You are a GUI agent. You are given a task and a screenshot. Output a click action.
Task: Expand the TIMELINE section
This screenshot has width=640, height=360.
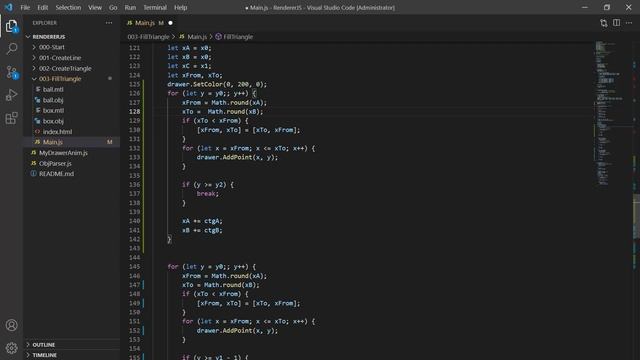44,355
